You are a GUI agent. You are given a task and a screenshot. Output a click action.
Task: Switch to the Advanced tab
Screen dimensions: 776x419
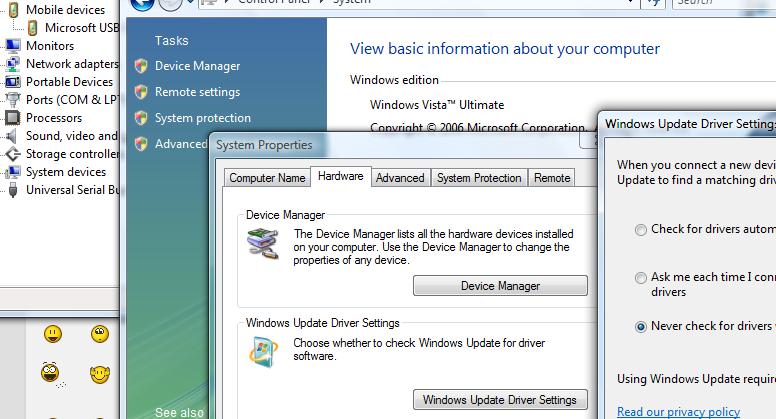(400, 178)
